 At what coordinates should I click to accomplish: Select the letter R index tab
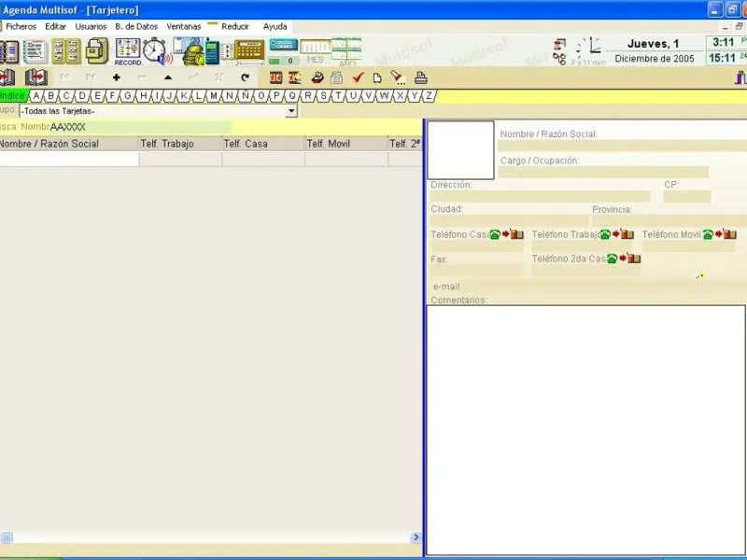pos(308,96)
